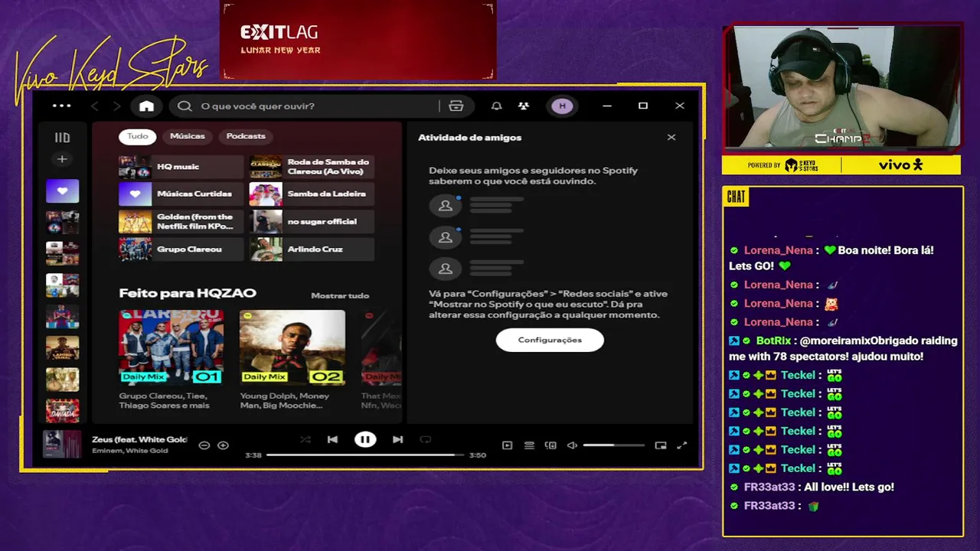This screenshot has height=551, width=980.
Task: Go back with the left arrow
Action: (x=95, y=106)
